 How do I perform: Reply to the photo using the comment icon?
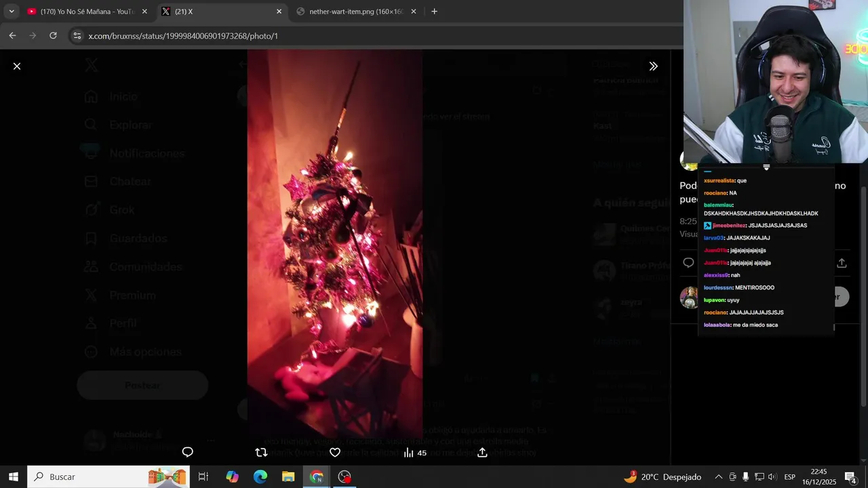tap(188, 452)
